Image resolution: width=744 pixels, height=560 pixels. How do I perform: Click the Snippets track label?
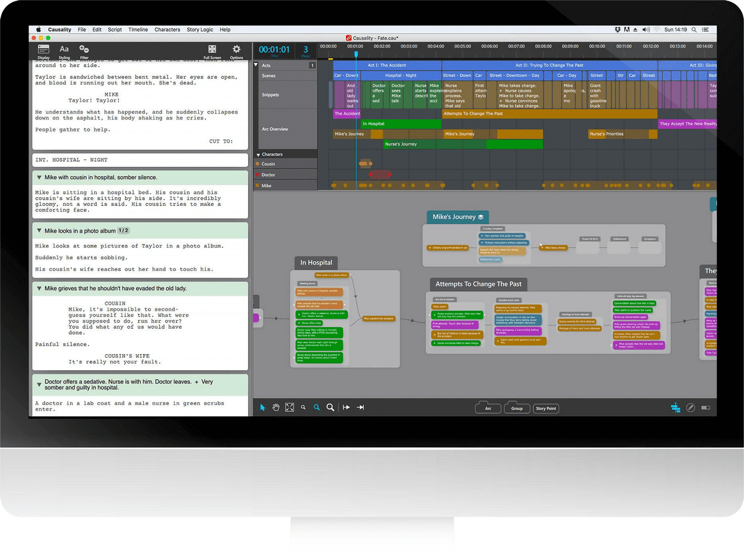pyautogui.click(x=270, y=95)
